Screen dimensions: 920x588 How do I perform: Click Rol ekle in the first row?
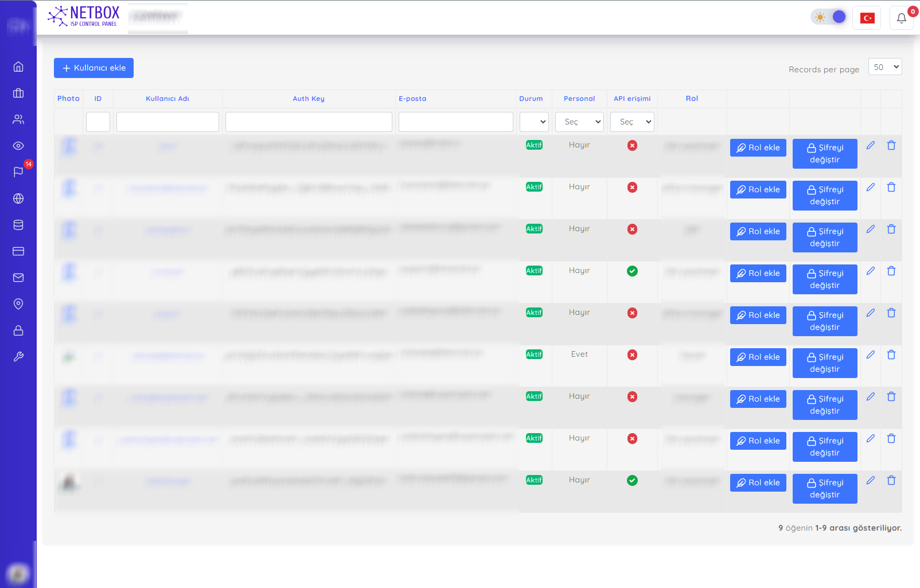pos(758,148)
